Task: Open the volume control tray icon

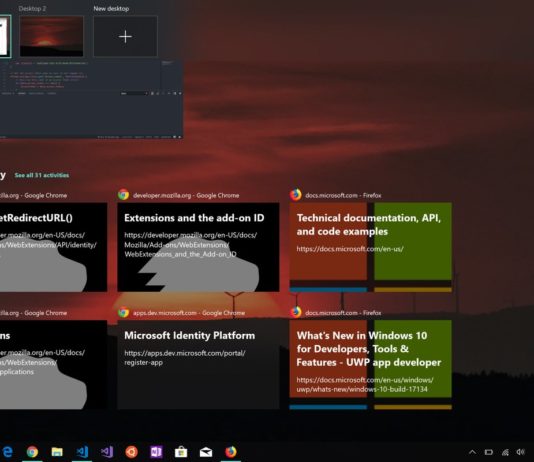Action: 521,452
